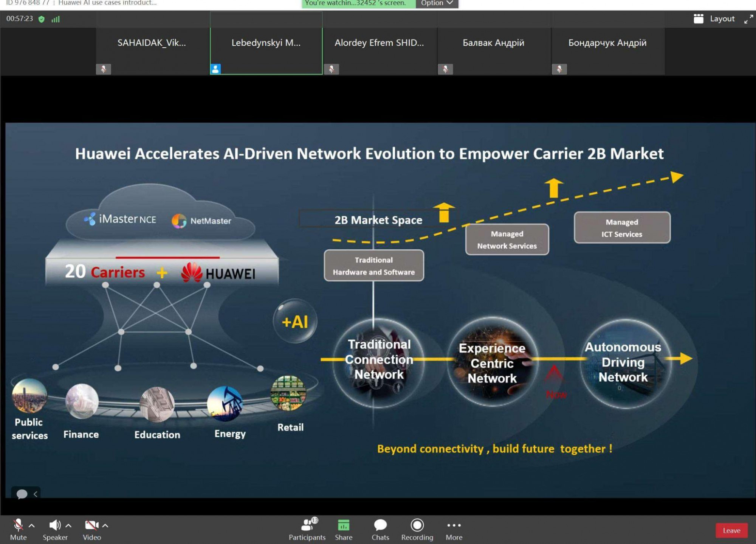Click the Energy oil pump image
Image resolution: width=756 pixels, height=544 pixels.
coord(225,404)
